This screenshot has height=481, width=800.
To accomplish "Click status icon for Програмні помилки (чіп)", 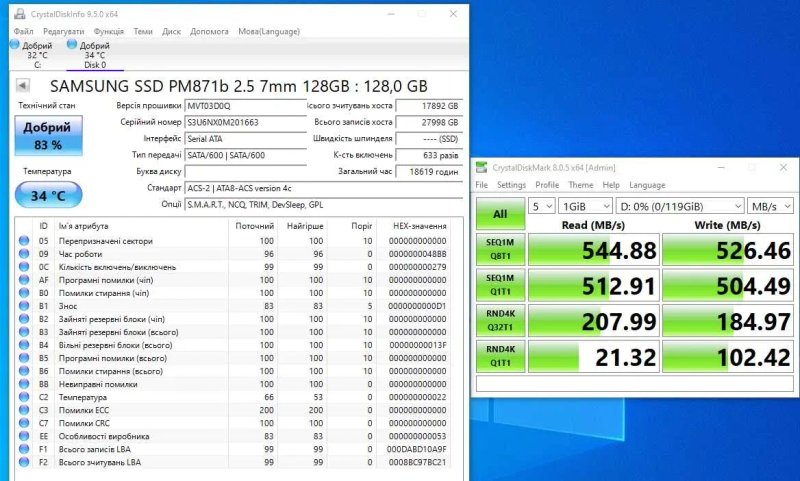I will coord(23,280).
